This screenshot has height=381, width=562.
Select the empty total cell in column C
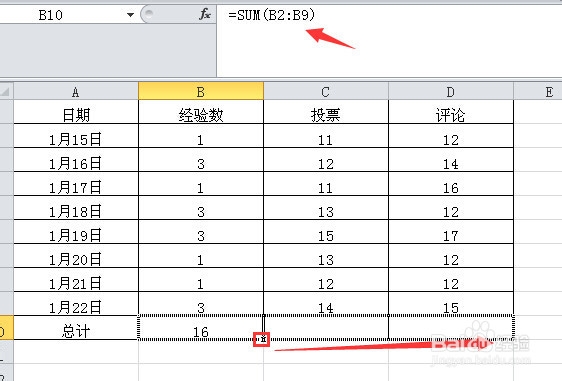326,328
